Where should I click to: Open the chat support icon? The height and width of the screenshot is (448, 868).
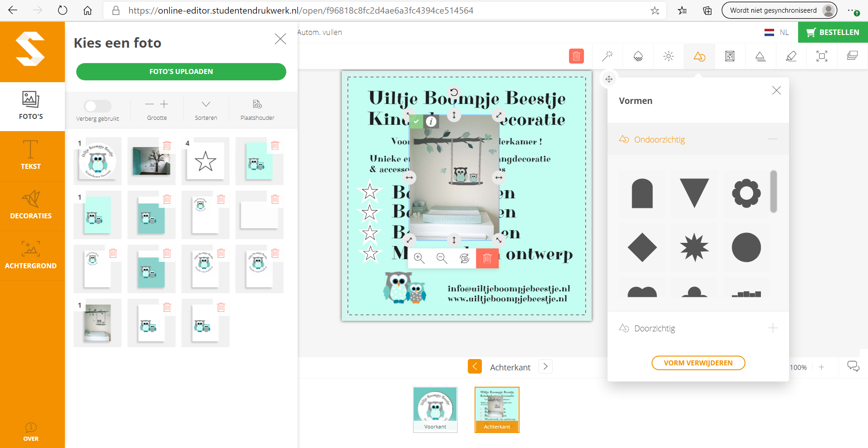[x=853, y=366]
